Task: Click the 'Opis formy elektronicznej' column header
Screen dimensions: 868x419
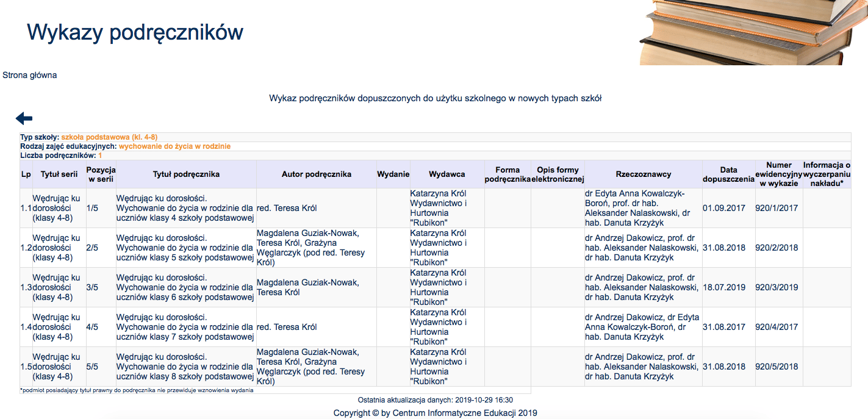Action: (558, 174)
